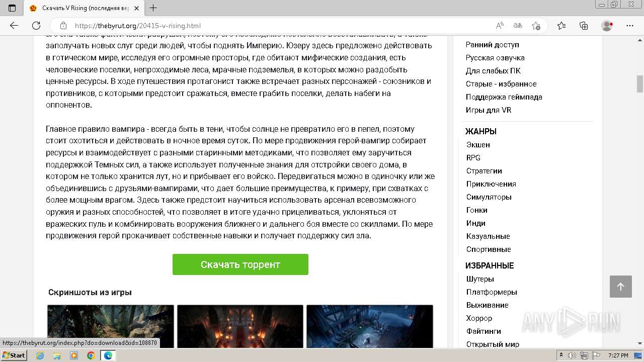Open Edge Settings and more menu
Image resolution: width=644 pixels, height=362 pixels.
(x=630, y=26)
